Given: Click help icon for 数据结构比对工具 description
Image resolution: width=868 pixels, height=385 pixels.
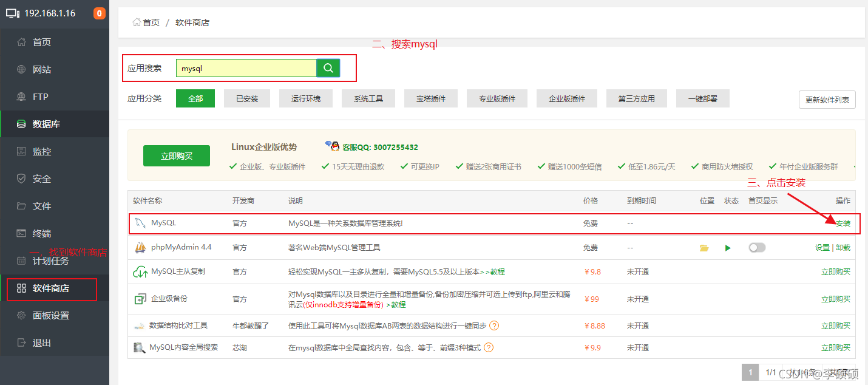Looking at the screenshot, I should [494, 325].
